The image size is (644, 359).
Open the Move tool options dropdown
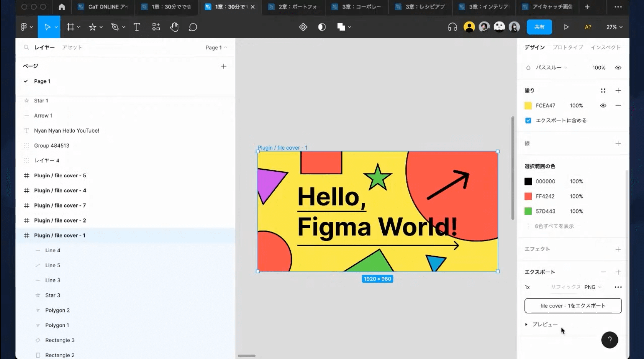click(x=56, y=27)
